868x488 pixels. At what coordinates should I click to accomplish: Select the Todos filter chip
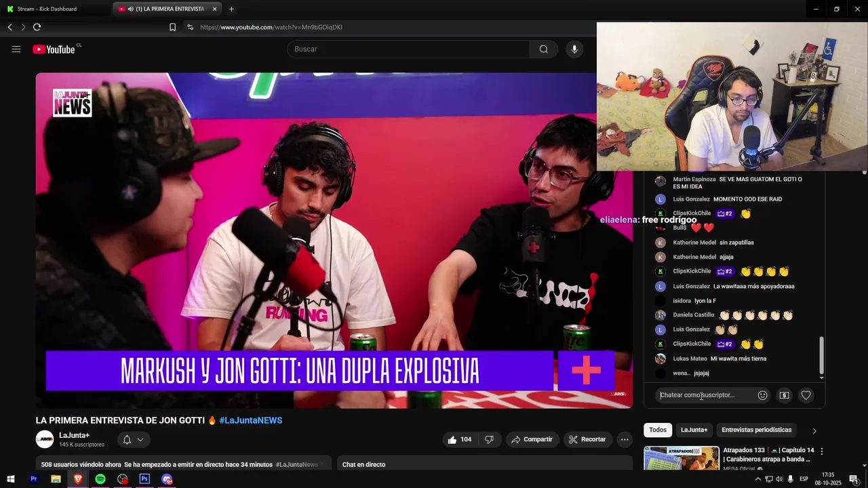tap(658, 430)
